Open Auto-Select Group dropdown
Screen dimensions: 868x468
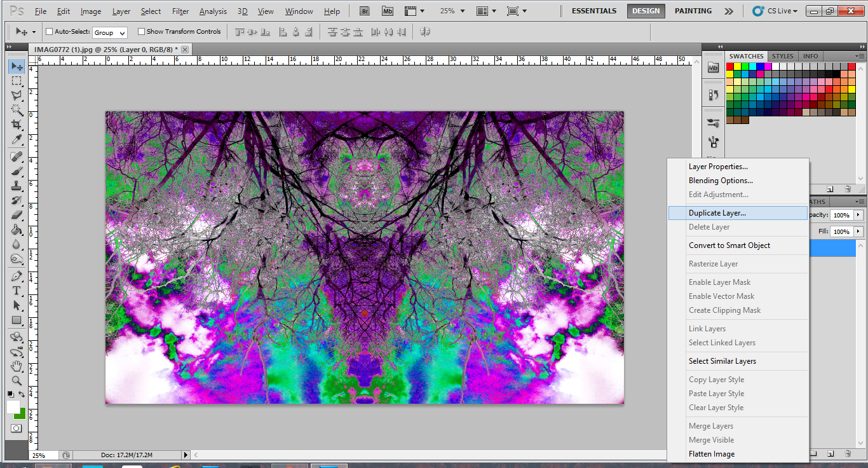(110, 32)
